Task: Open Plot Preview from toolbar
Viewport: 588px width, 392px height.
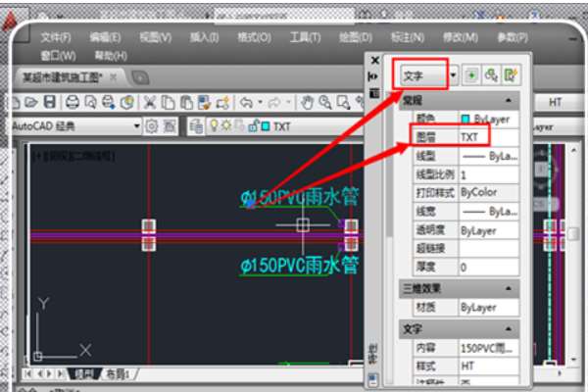Action: 90,102
